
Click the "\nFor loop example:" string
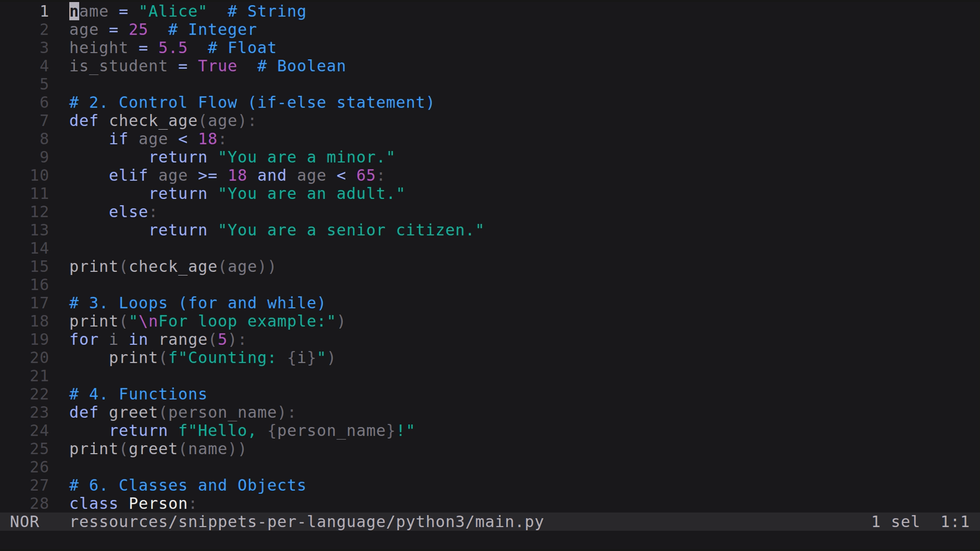coord(232,321)
